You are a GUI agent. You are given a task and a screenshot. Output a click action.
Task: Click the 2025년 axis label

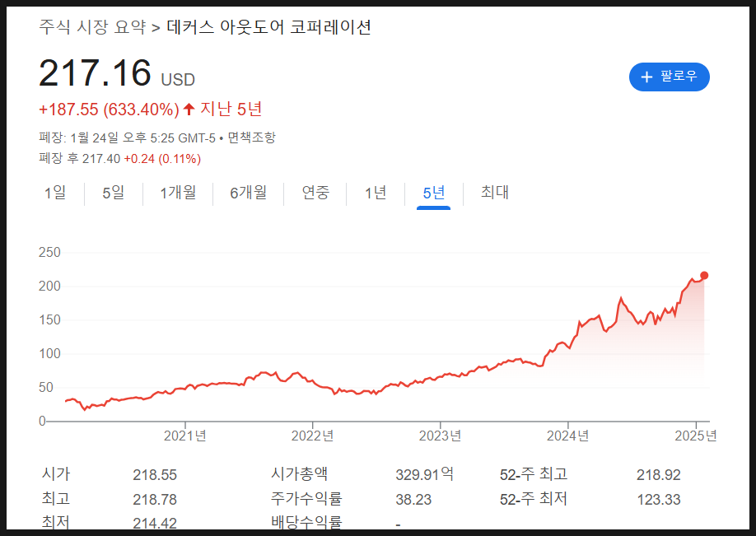pos(696,436)
